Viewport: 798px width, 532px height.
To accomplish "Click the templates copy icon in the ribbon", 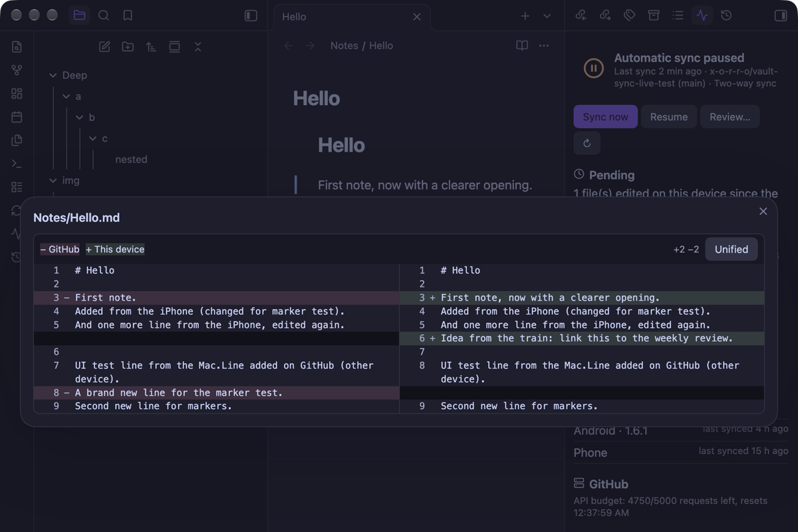I will coord(17,140).
